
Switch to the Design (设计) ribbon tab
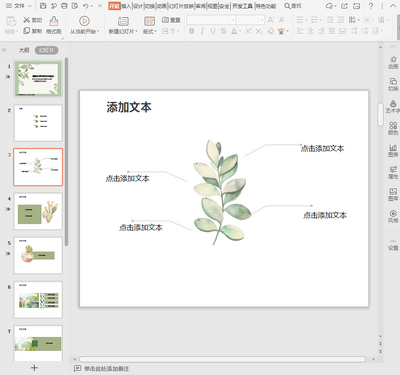point(138,6)
